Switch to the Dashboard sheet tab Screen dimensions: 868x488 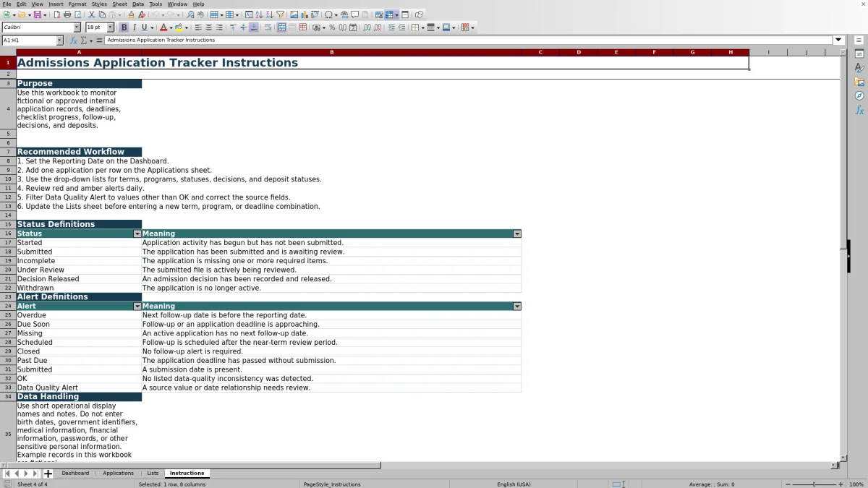tap(75, 474)
